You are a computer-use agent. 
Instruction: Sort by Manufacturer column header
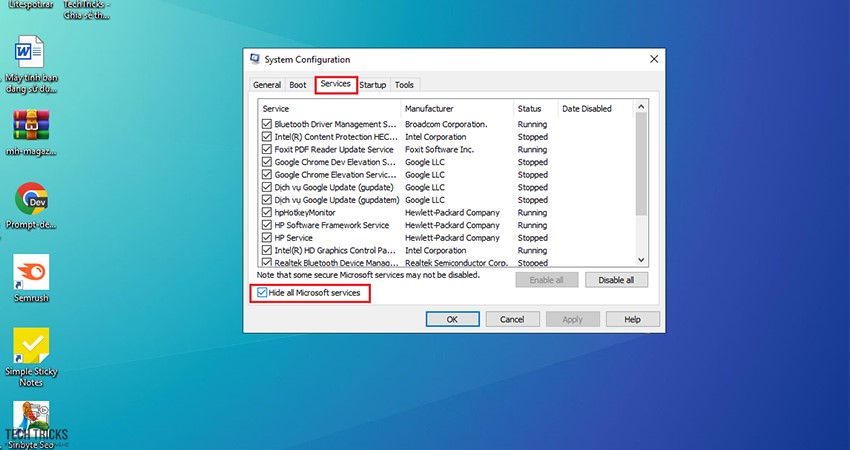pyautogui.click(x=457, y=108)
